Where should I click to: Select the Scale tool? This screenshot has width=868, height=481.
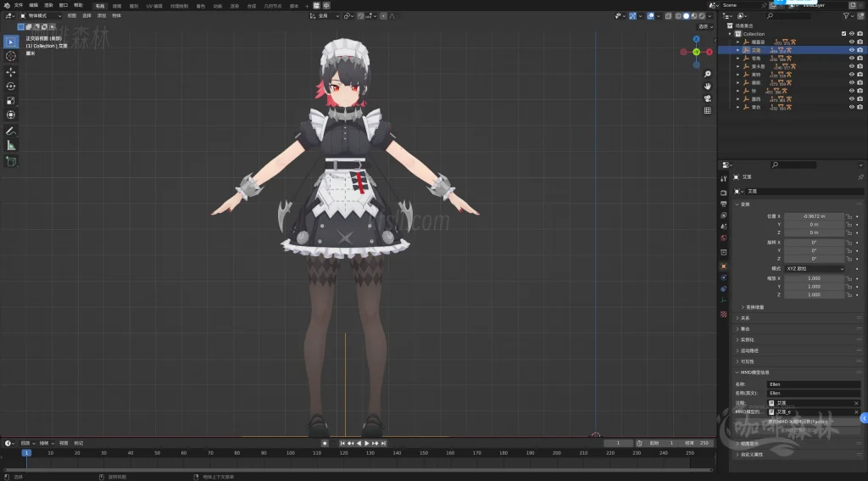pos(10,100)
